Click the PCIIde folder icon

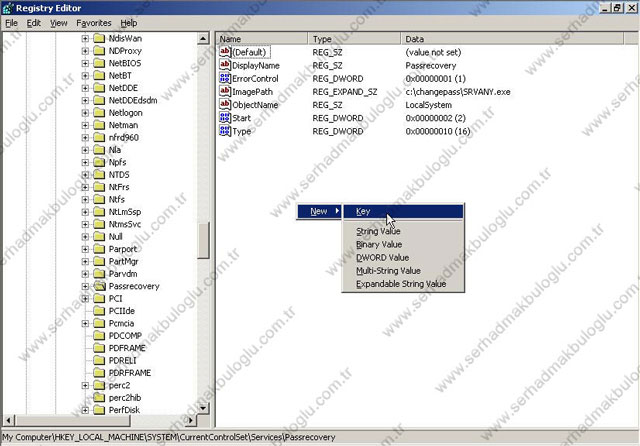99,311
